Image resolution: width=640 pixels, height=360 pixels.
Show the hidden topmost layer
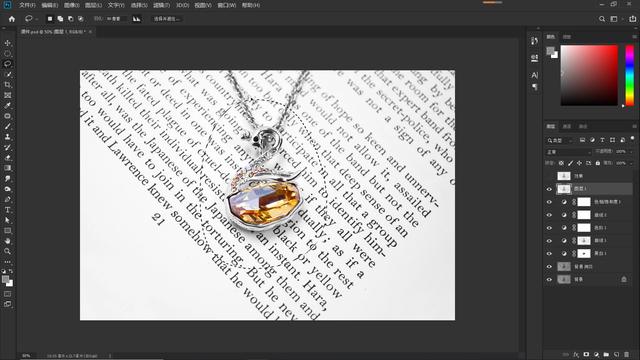click(x=549, y=176)
